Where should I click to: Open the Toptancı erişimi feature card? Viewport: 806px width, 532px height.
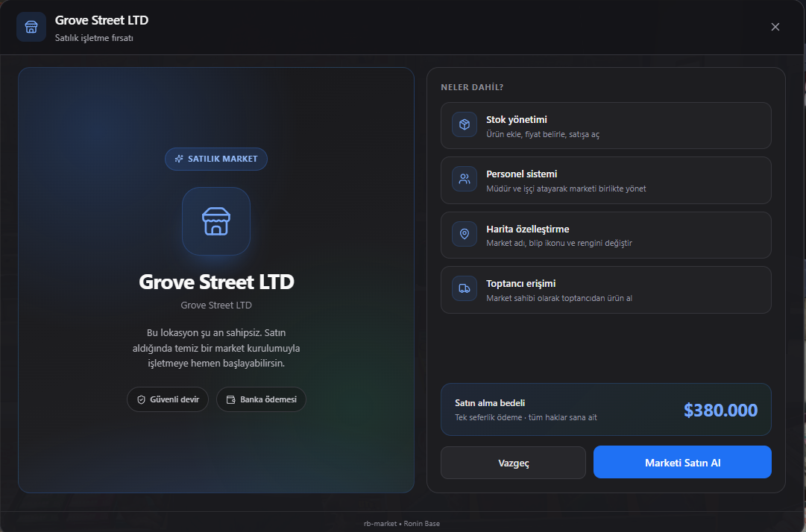(605, 290)
